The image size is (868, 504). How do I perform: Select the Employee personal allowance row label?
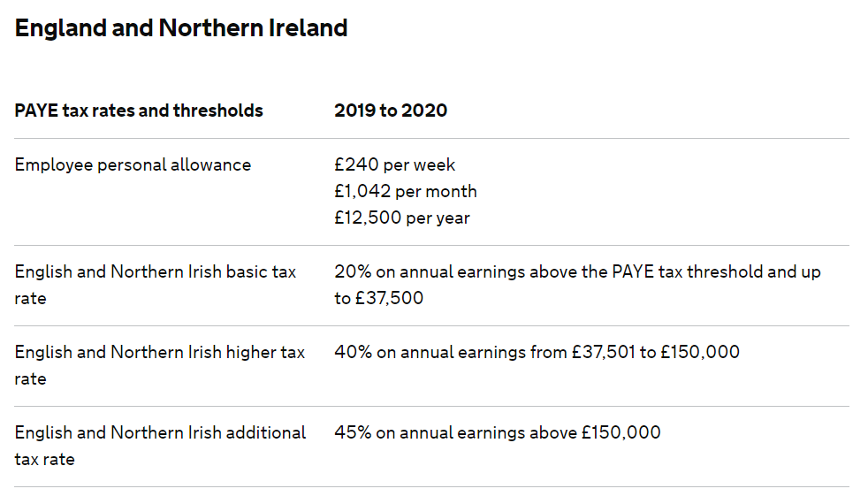pos(133,165)
